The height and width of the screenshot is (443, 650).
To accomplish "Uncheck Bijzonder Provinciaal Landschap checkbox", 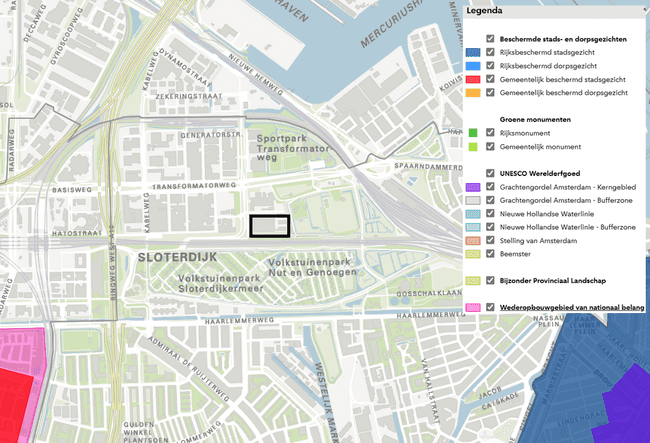I will click(x=490, y=281).
